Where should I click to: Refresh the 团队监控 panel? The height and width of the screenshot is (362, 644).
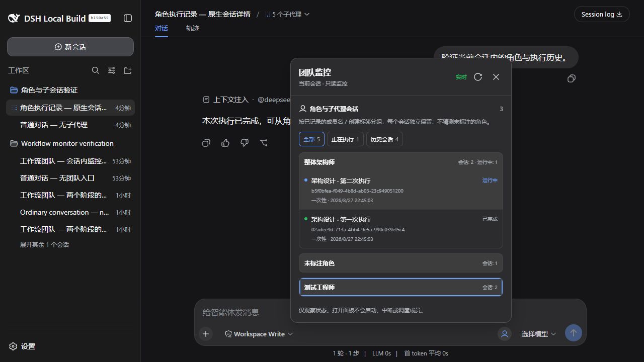click(478, 77)
